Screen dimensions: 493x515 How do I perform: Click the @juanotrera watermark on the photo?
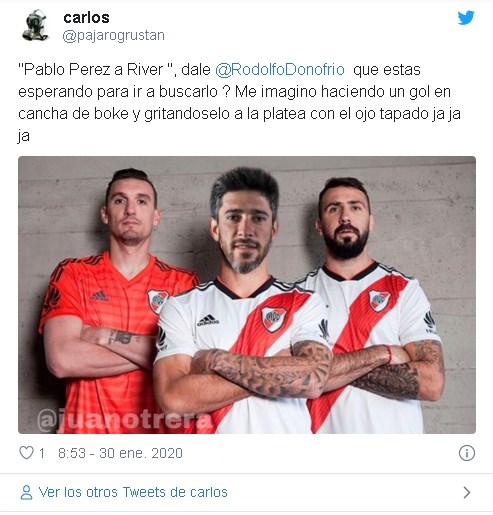coord(125,420)
